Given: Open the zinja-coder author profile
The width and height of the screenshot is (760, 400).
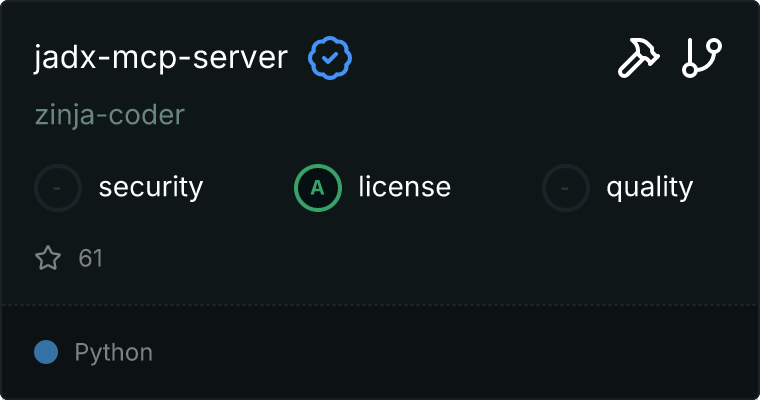Looking at the screenshot, I should [x=109, y=115].
